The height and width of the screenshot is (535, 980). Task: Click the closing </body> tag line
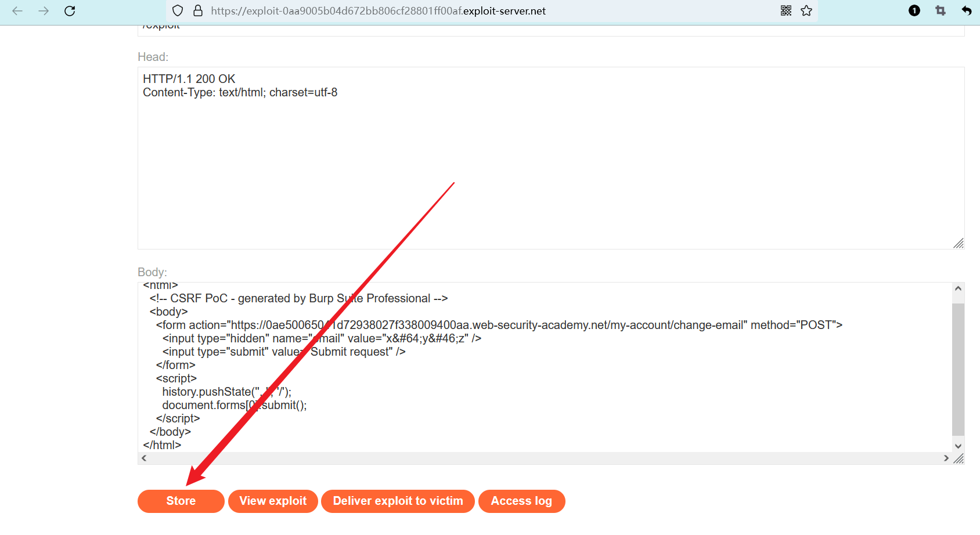(x=170, y=432)
